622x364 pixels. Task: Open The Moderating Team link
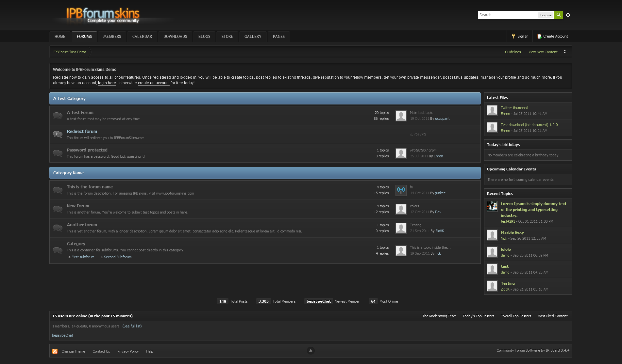tap(439, 316)
